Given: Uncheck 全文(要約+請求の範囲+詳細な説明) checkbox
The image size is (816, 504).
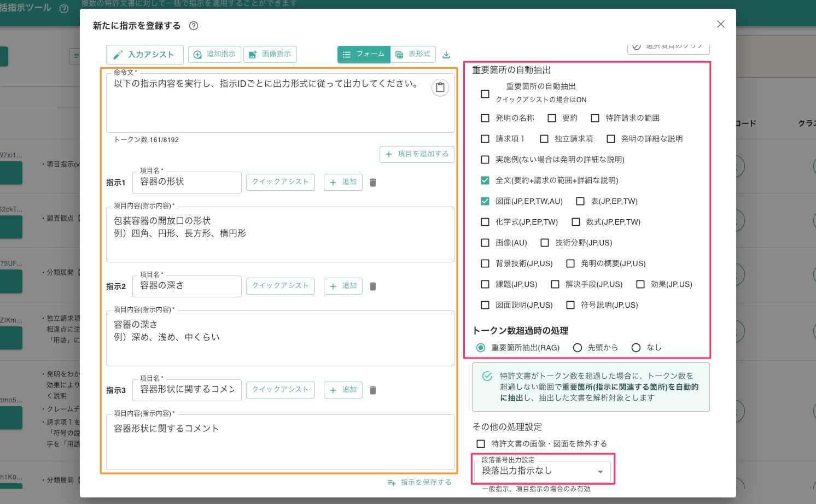Looking at the screenshot, I should 485,180.
